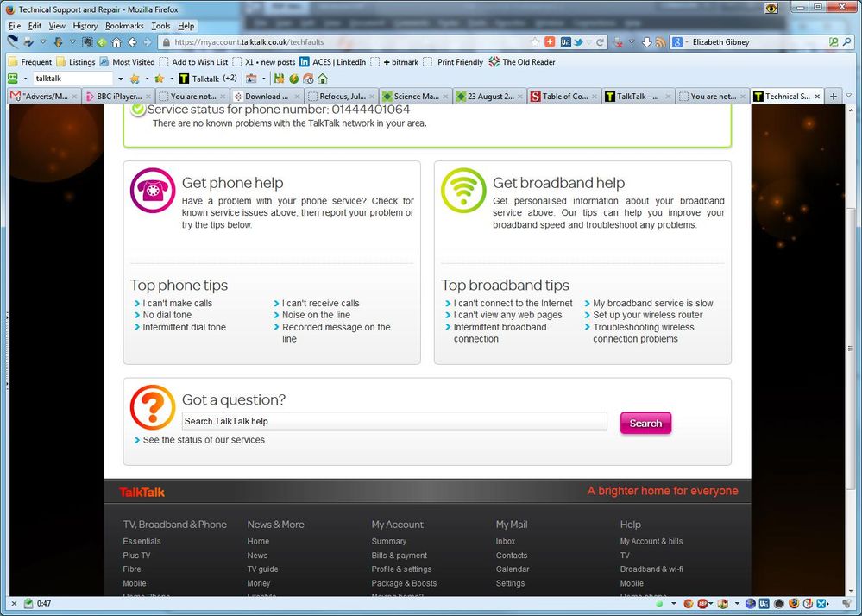Click the eye icon in title bar

771,9
